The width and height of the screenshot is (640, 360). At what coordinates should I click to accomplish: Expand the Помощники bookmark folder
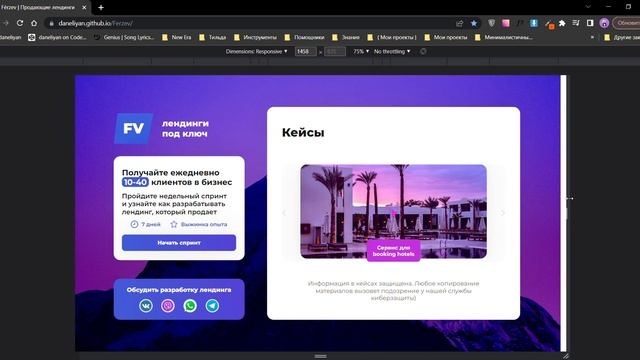coord(304,37)
